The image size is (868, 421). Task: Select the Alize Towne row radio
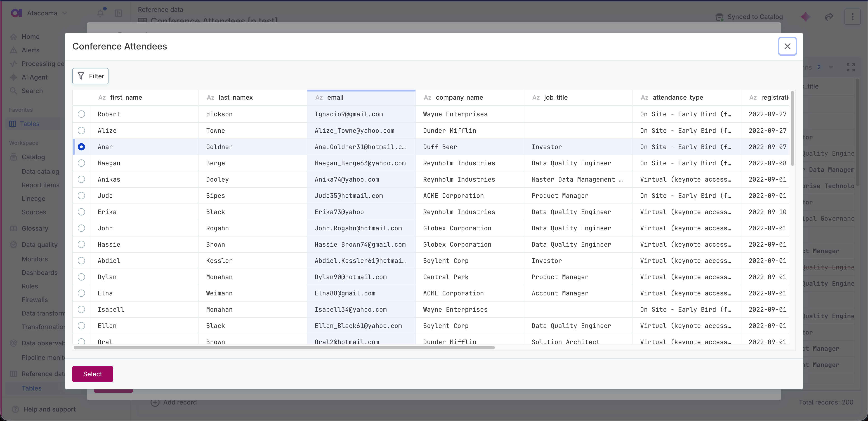coord(81,130)
